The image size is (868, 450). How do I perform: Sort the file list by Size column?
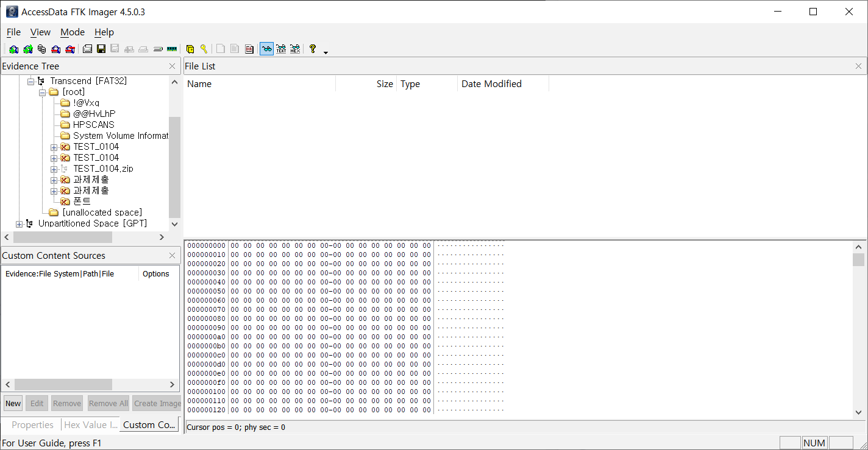pos(366,84)
